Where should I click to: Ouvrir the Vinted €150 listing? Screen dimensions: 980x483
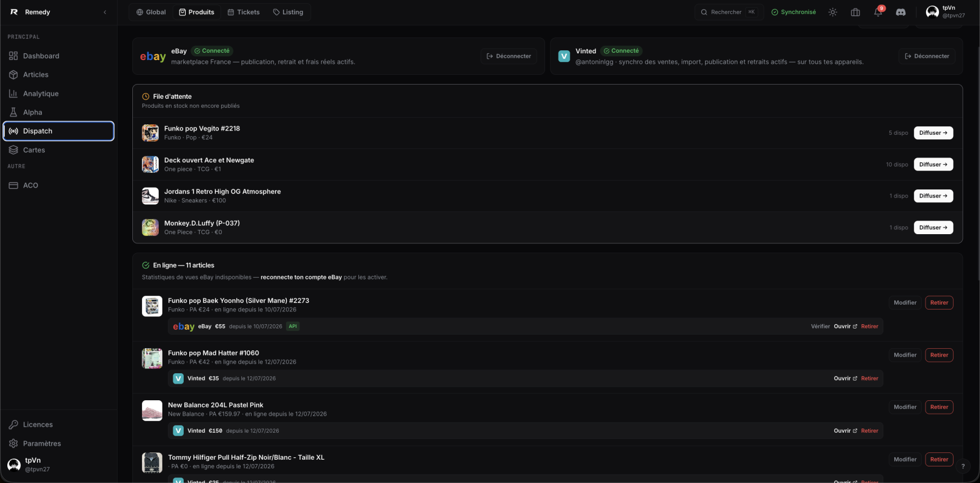[x=845, y=431]
